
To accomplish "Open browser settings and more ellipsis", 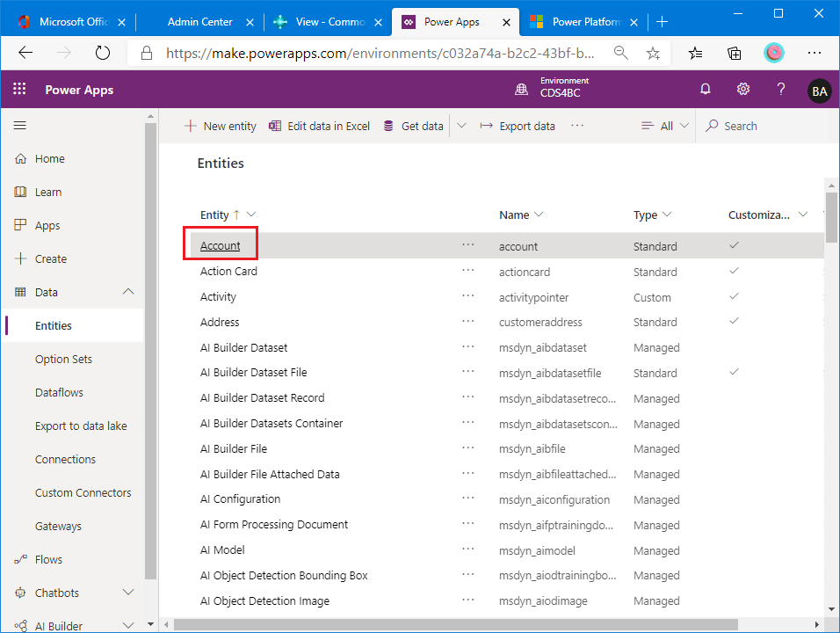I will (x=815, y=53).
